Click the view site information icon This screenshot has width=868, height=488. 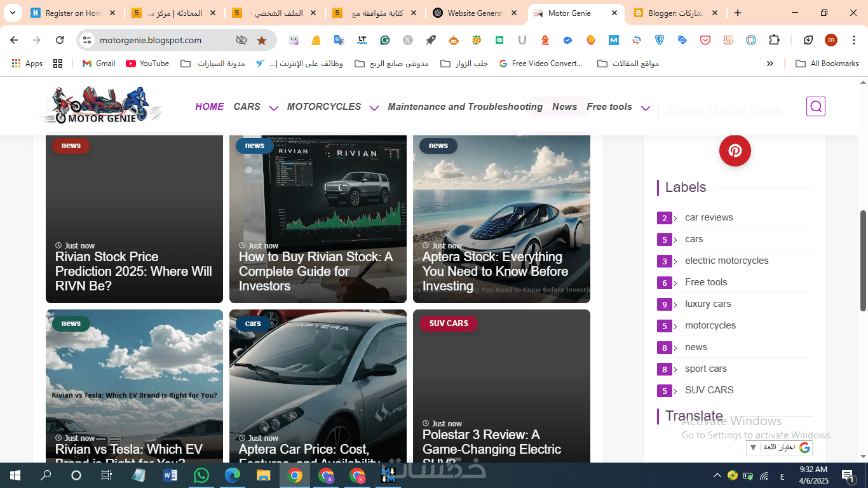click(x=88, y=40)
